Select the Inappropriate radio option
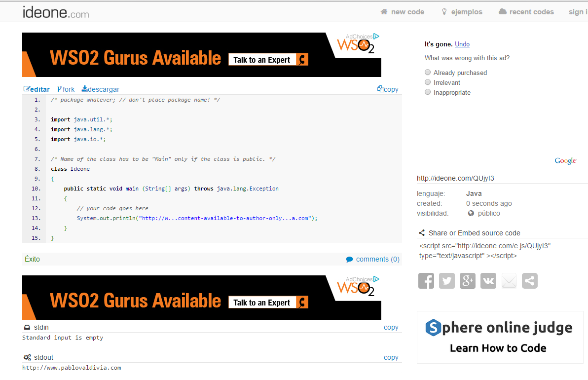588x380 pixels. [x=428, y=92]
